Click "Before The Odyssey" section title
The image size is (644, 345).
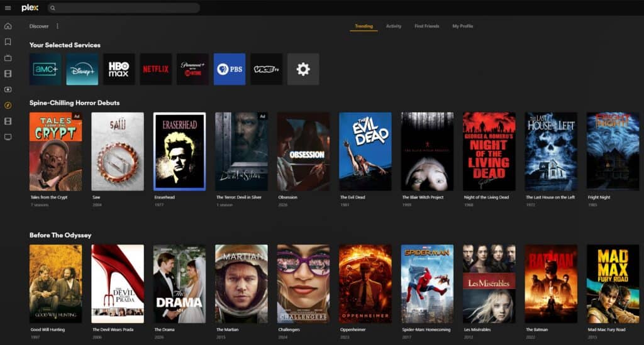click(x=60, y=236)
